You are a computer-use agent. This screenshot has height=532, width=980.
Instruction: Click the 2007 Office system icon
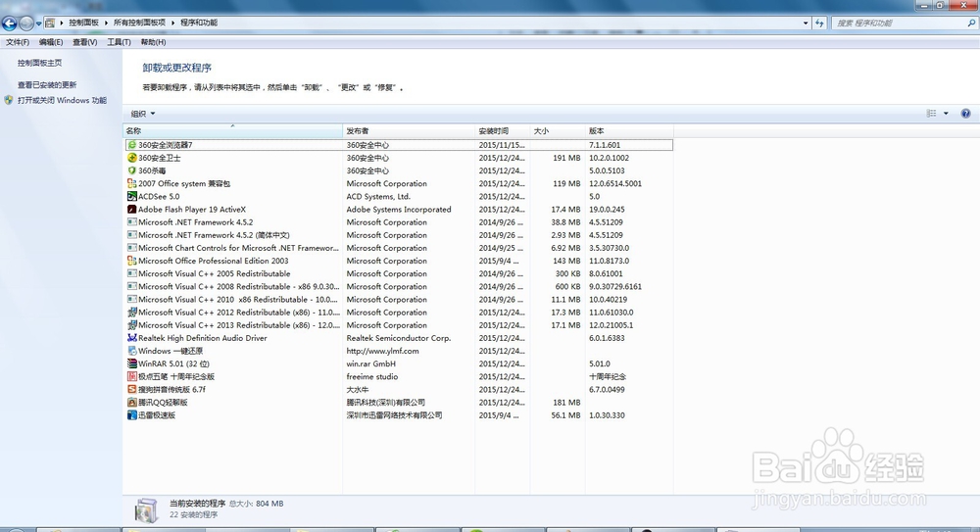(x=132, y=183)
